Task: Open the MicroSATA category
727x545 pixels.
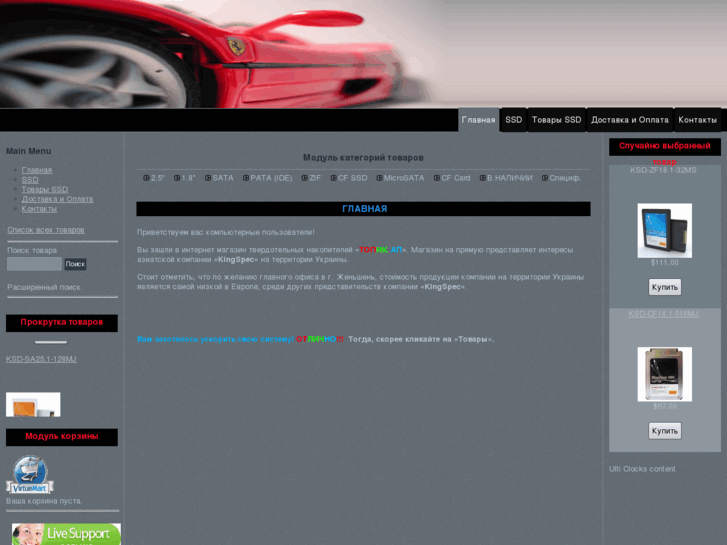Action: [404, 178]
